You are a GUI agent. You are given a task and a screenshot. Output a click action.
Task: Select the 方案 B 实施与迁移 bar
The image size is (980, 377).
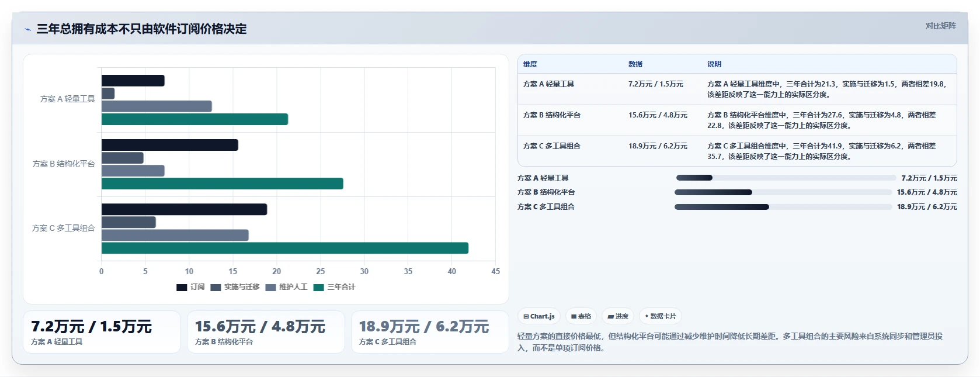click(x=123, y=158)
